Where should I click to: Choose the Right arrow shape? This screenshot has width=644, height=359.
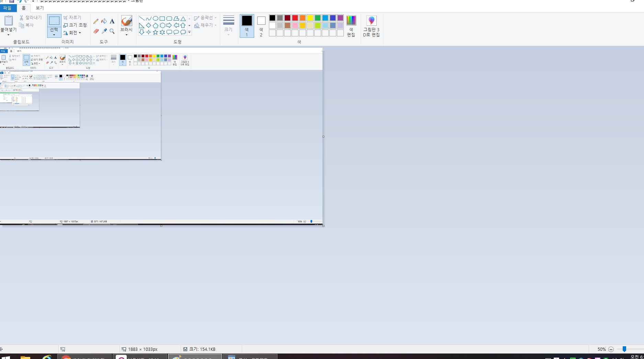169,25
